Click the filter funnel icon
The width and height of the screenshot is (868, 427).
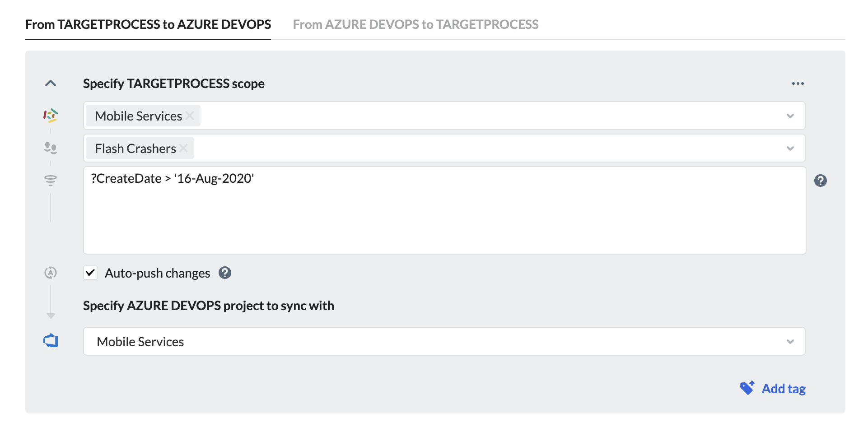[x=51, y=180]
